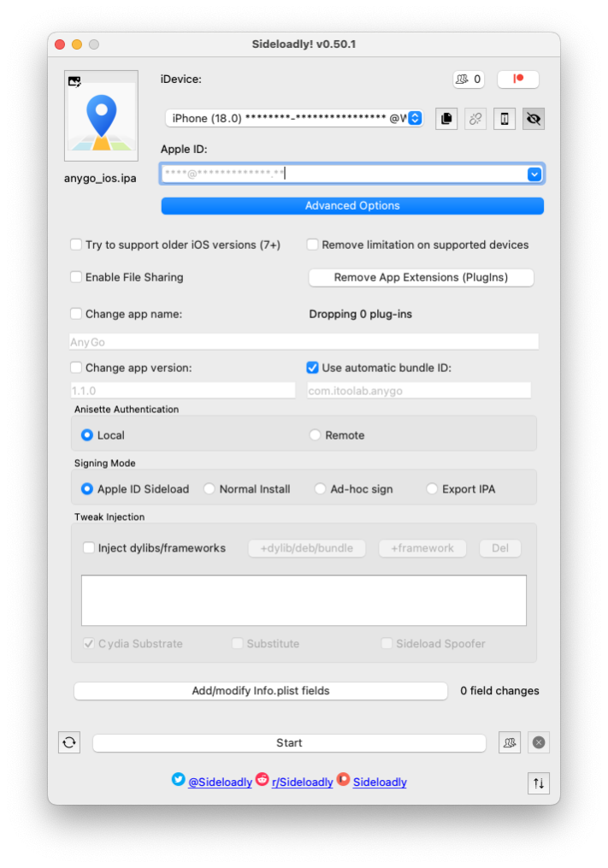Tick the Change app name checkbox
The width and height of the screenshot is (608, 868).
pyautogui.click(x=76, y=313)
